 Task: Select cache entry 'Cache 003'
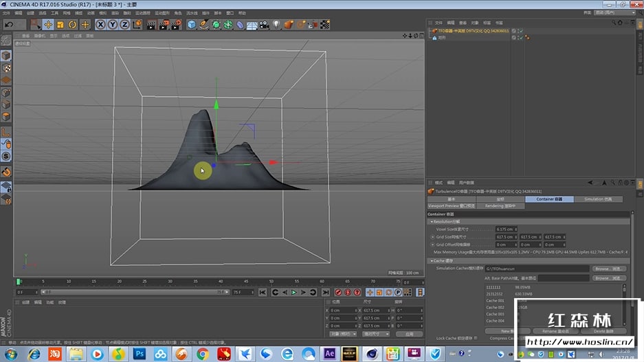click(x=495, y=314)
